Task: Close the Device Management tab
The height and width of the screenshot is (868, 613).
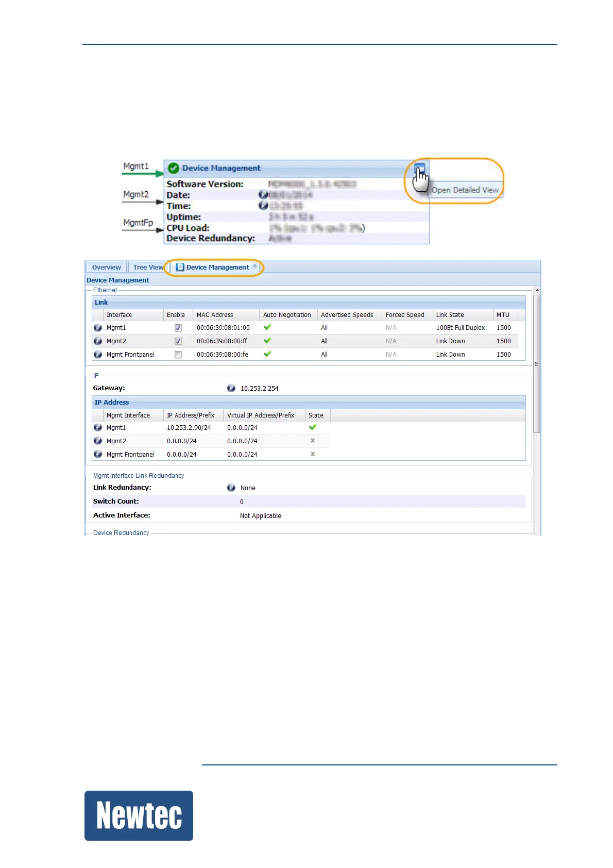Action: (255, 266)
